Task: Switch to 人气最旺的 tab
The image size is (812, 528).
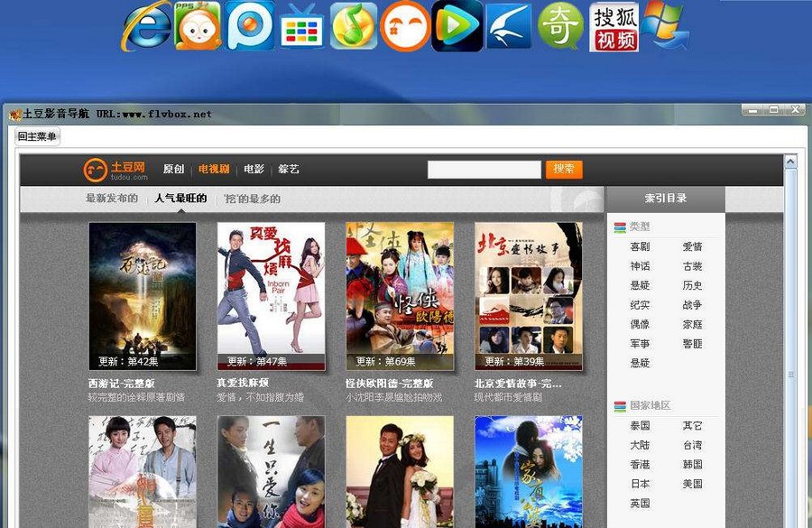Action: [x=180, y=198]
